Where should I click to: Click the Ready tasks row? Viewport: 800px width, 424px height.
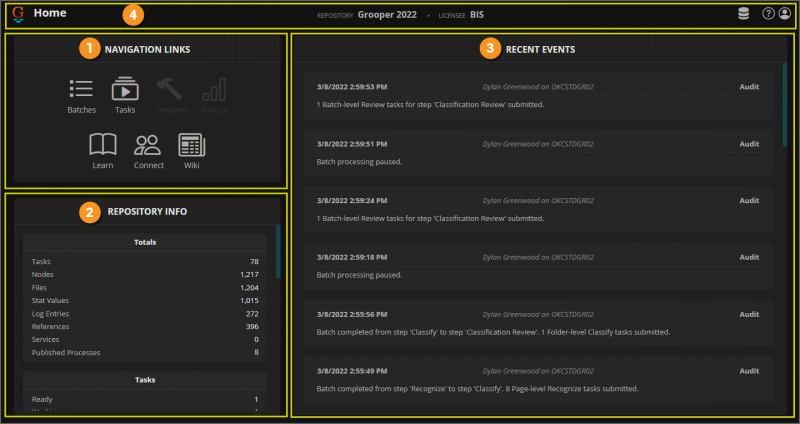point(145,400)
